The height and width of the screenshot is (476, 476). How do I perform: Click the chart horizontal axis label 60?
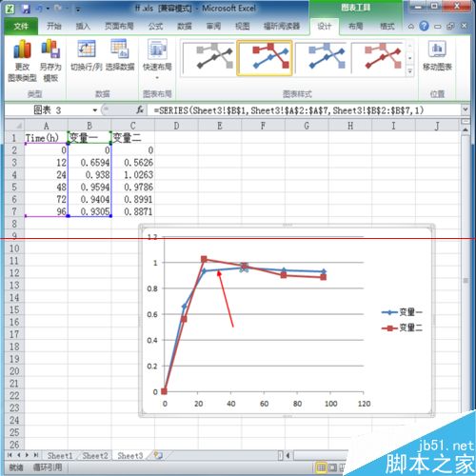coord(264,404)
